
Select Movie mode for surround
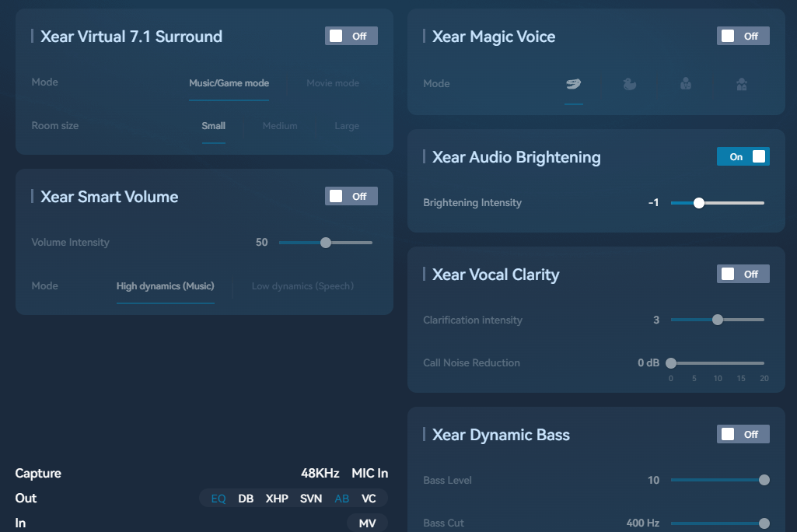tap(333, 83)
